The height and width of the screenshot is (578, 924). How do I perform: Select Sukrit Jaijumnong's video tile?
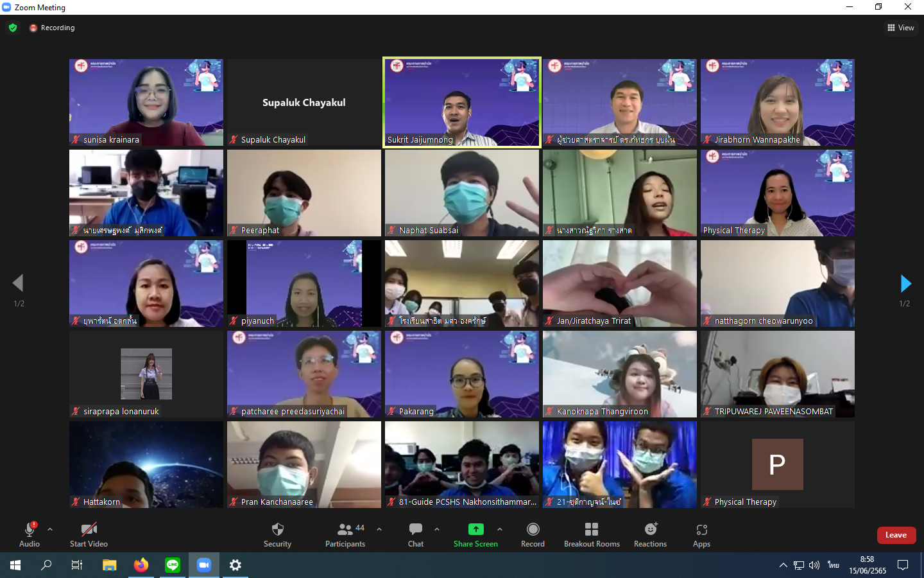pos(462,103)
